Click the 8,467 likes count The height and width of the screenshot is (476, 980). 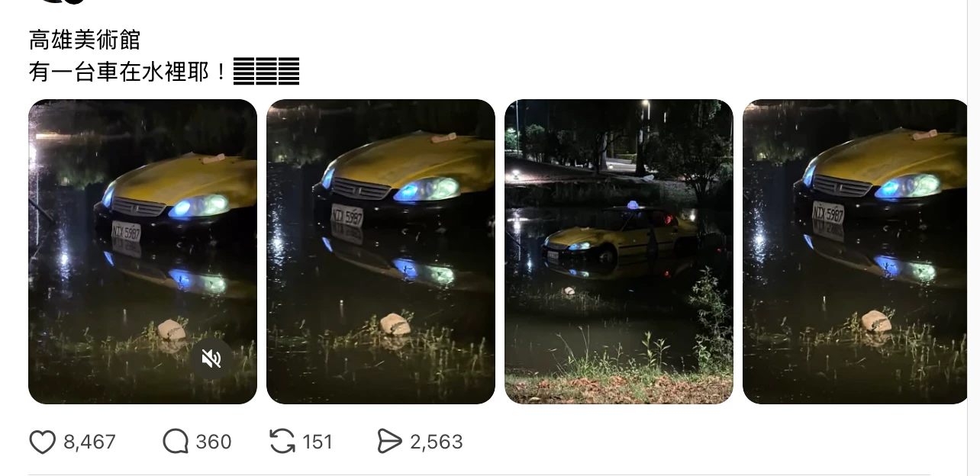tap(89, 442)
